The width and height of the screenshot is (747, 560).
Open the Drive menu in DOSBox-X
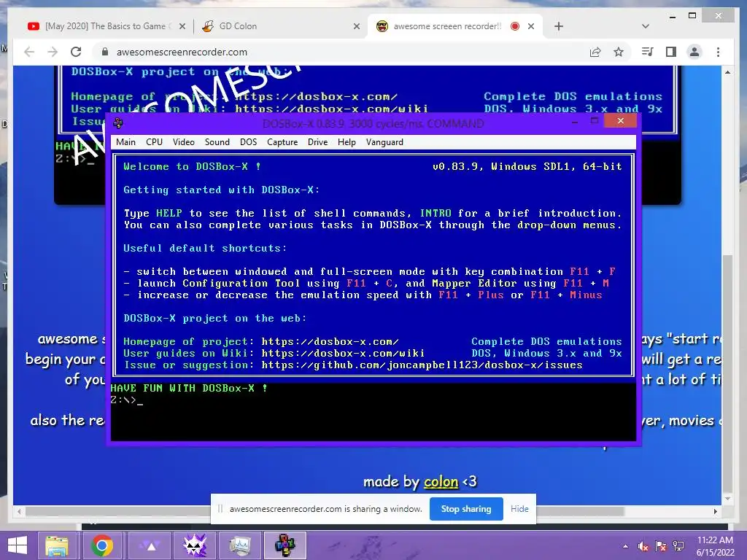click(x=318, y=142)
